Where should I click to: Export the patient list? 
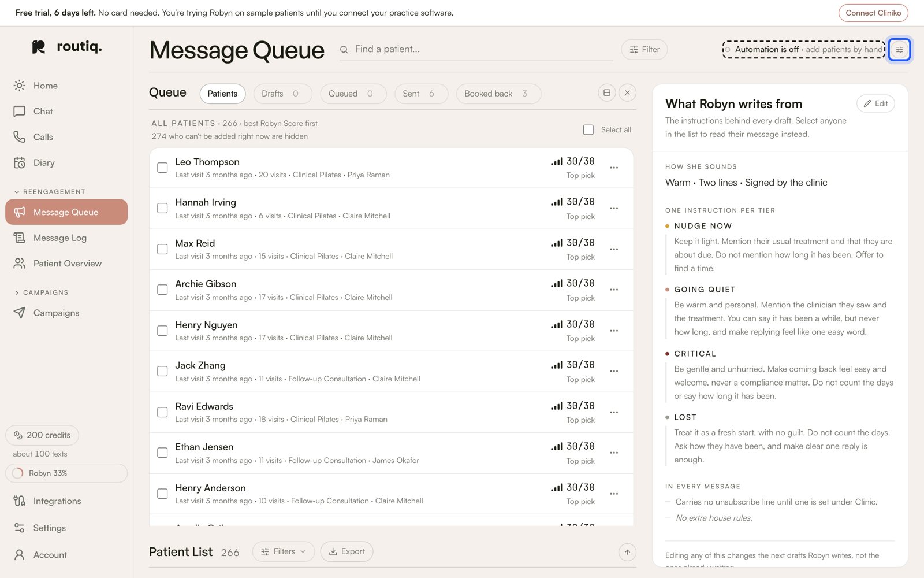pyautogui.click(x=346, y=551)
